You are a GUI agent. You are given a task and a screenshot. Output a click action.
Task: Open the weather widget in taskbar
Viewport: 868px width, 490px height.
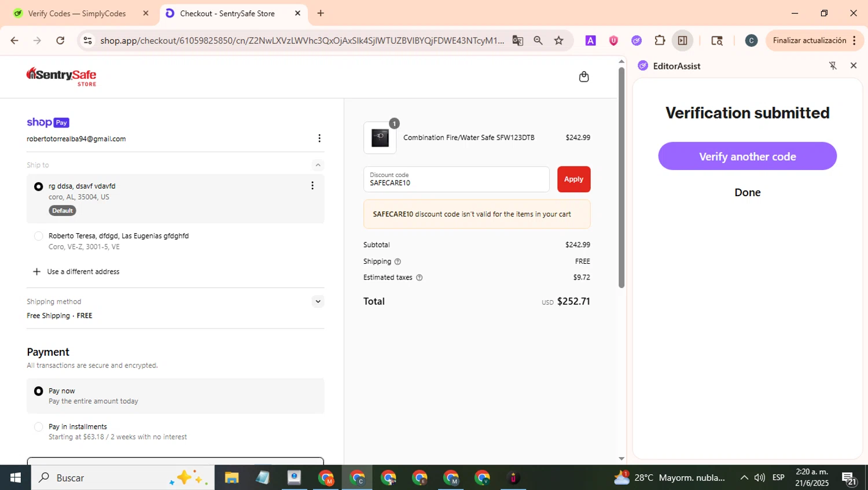point(669,478)
